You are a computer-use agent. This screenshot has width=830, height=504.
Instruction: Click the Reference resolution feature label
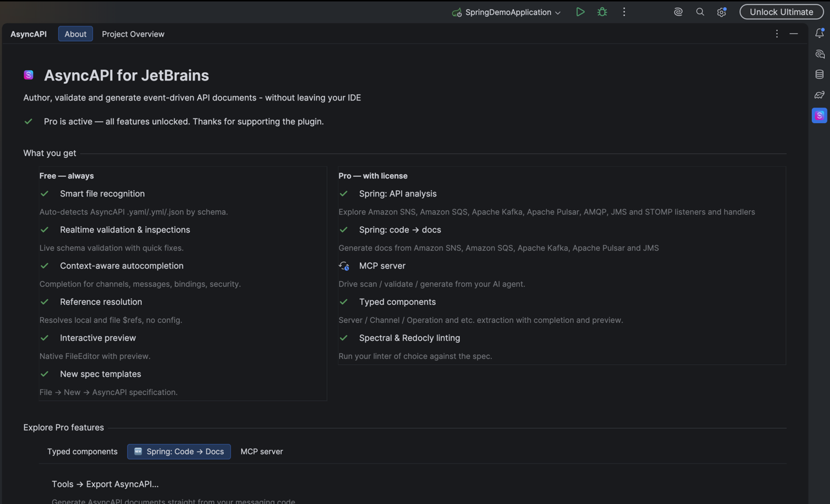coord(101,302)
